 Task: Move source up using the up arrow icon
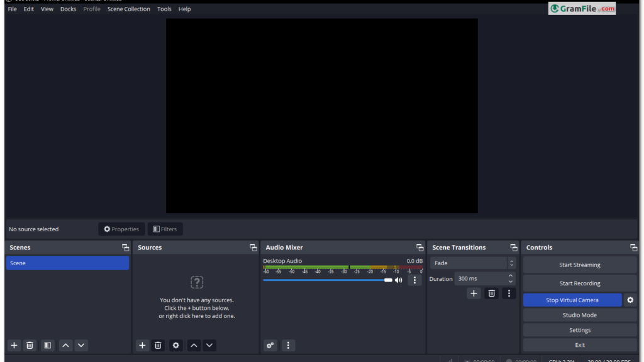194,345
